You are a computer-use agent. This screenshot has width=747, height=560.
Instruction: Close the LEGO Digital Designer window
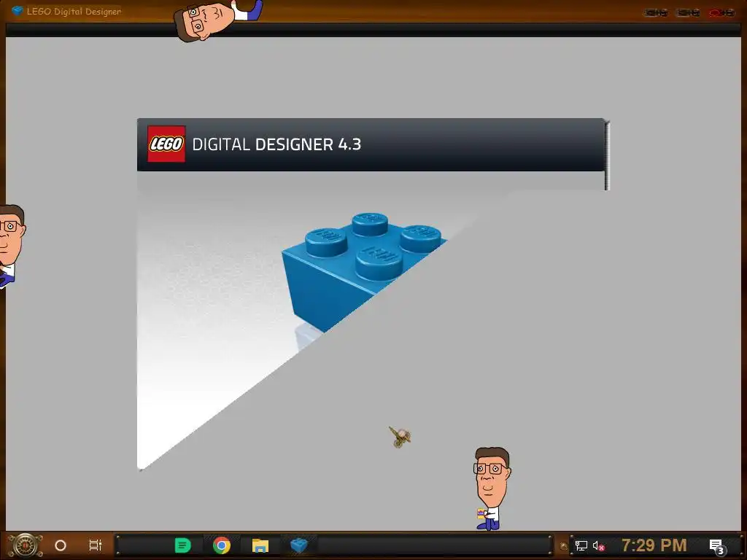pos(721,13)
